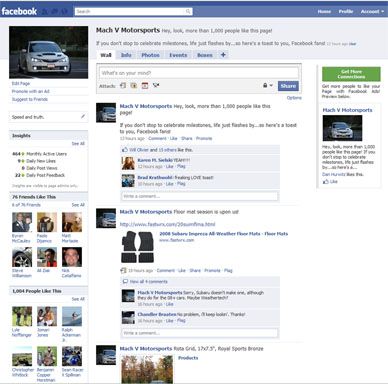Open Options below the share box
The width and height of the screenshot is (388, 384).
(x=294, y=98)
